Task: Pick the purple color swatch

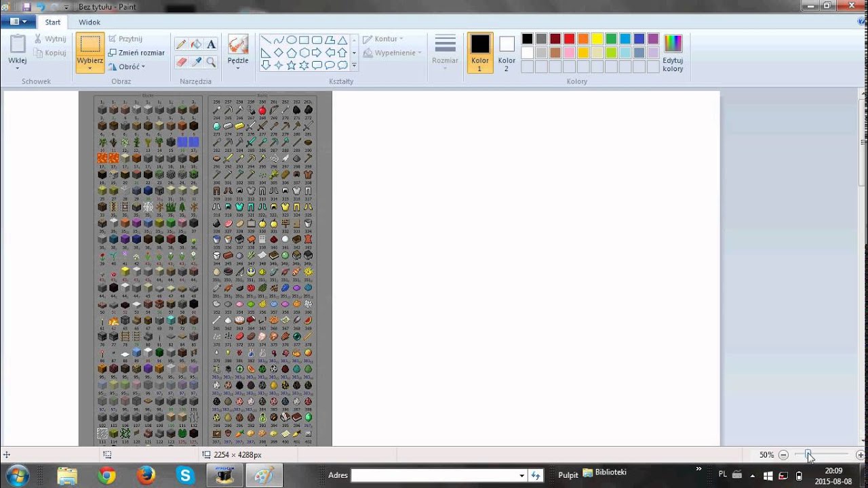Action: click(x=653, y=39)
